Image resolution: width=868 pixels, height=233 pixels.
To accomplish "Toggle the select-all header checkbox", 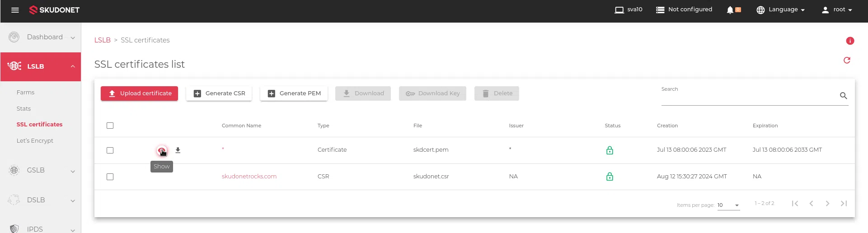I will (110, 126).
